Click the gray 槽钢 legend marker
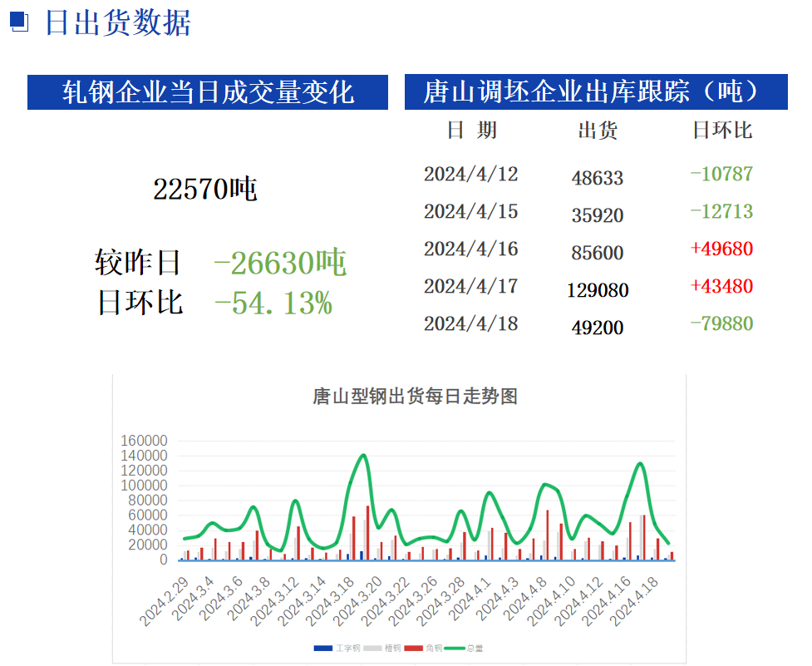 click(x=371, y=648)
